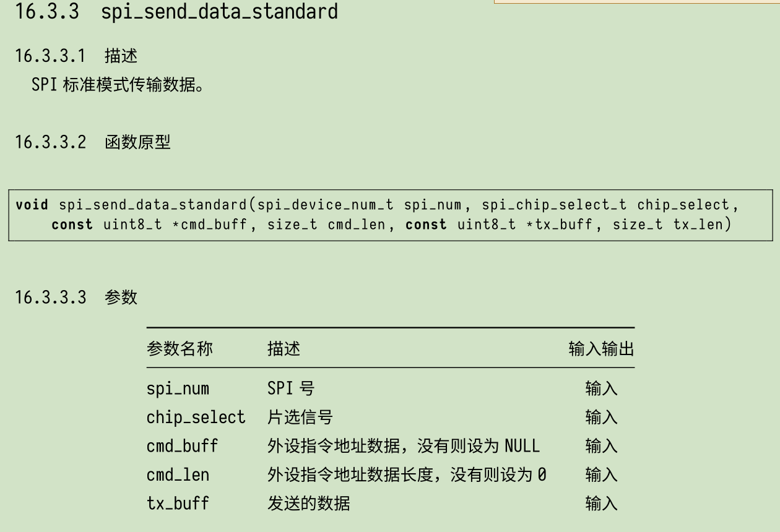Select the 16.3.3.3 参数 subheading
The width and height of the screenshot is (780, 532).
pyautogui.click(x=76, y=298)
